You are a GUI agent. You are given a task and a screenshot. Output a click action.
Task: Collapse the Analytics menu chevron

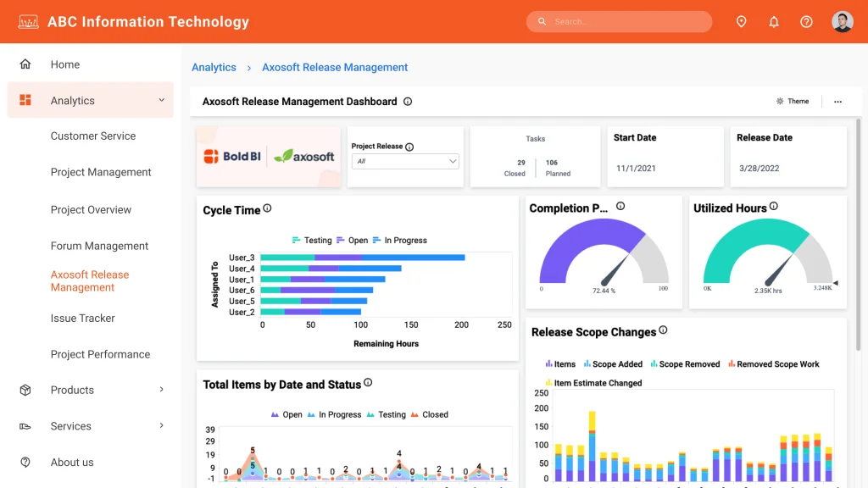(x=162, y=100)
